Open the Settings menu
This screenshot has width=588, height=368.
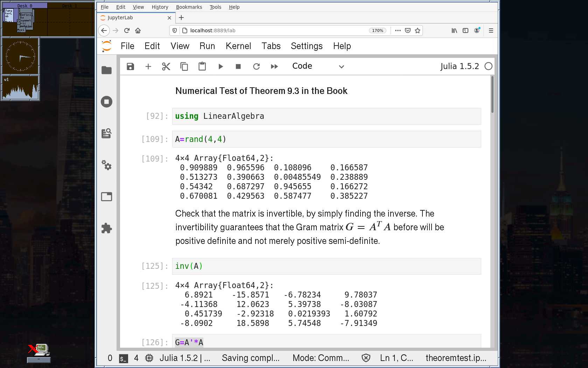306,46
